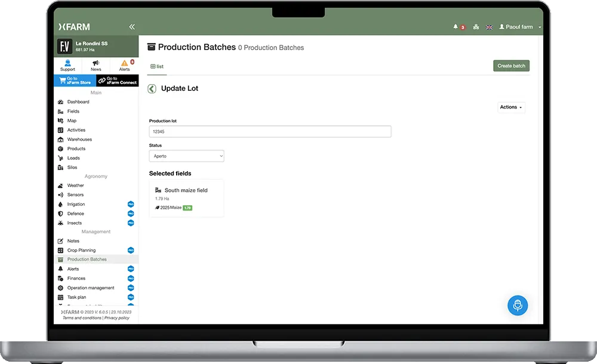Expand the Paoul farm account menu
Image resolution: width=597 pixels, height=364 pixels.
519,26
